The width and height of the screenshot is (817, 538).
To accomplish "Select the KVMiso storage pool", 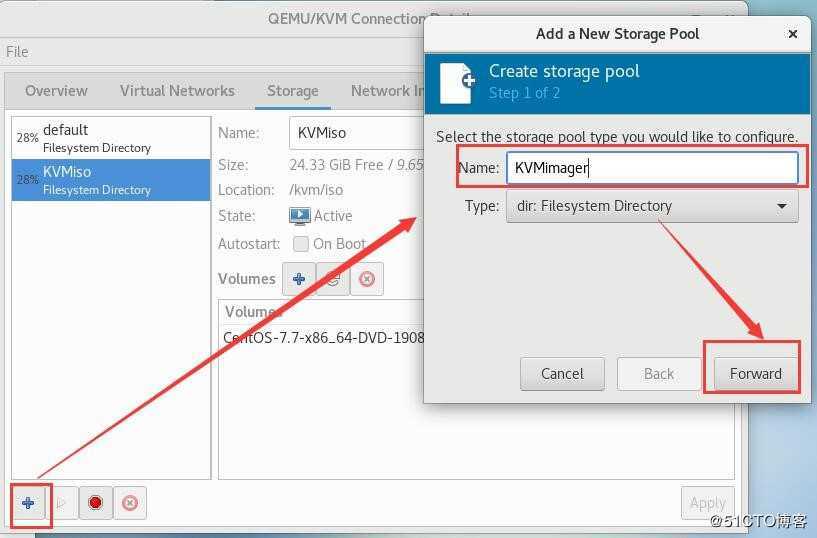I will 111,180.
